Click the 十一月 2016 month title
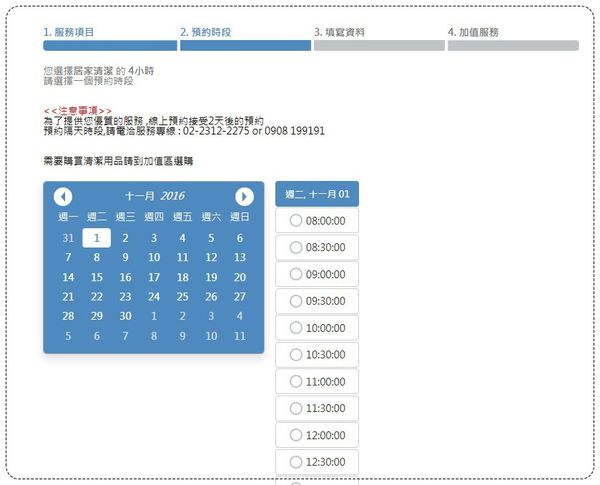This screenshot has height=485, width=600. pos(154,196)
